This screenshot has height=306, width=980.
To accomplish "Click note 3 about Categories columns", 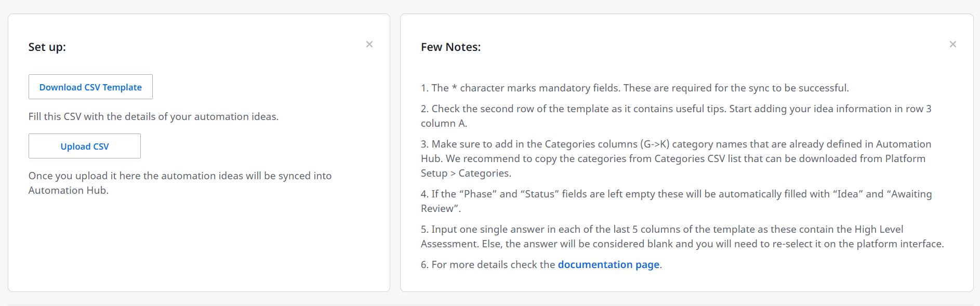I will click(676, 158).
